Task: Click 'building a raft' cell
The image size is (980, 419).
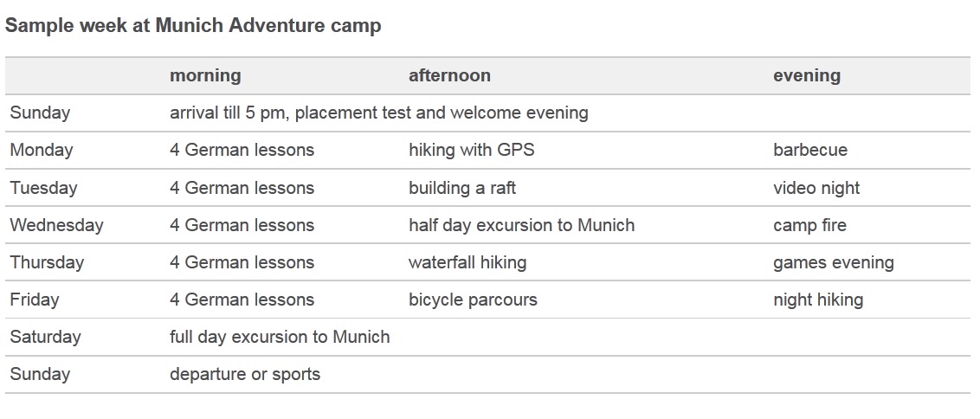Action: 462,188
